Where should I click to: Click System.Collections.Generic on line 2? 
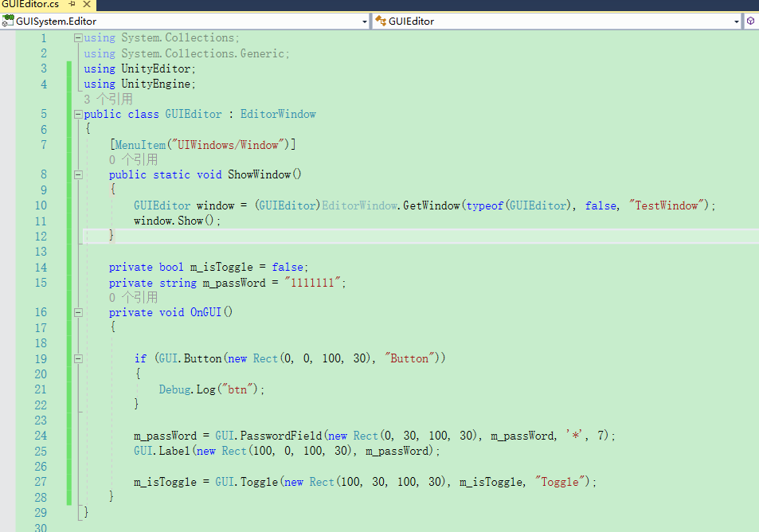pos(203,53)
